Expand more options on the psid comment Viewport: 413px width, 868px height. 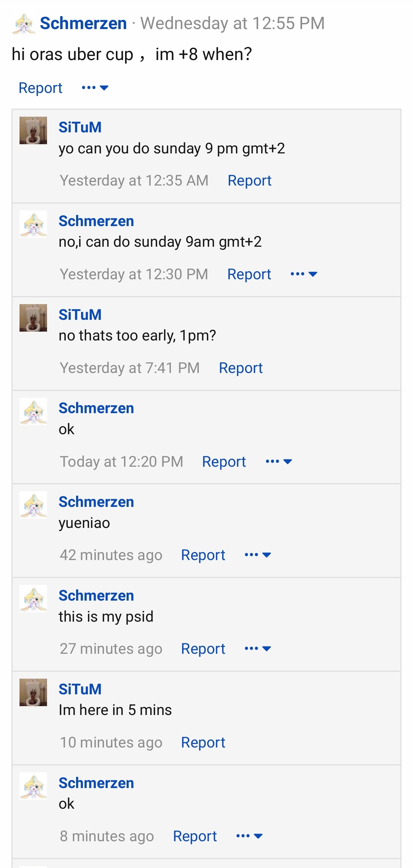click(x=258, y=649)
